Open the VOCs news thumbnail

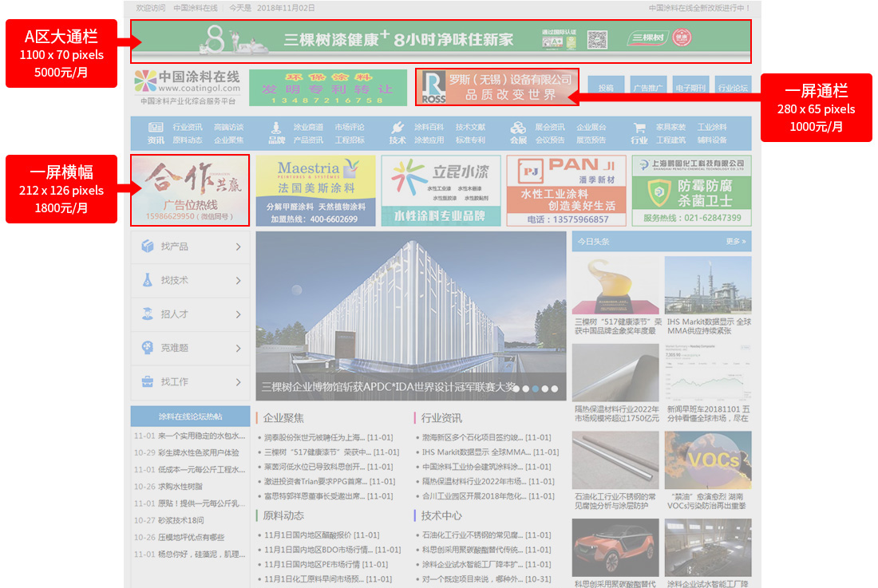(708, 460)
